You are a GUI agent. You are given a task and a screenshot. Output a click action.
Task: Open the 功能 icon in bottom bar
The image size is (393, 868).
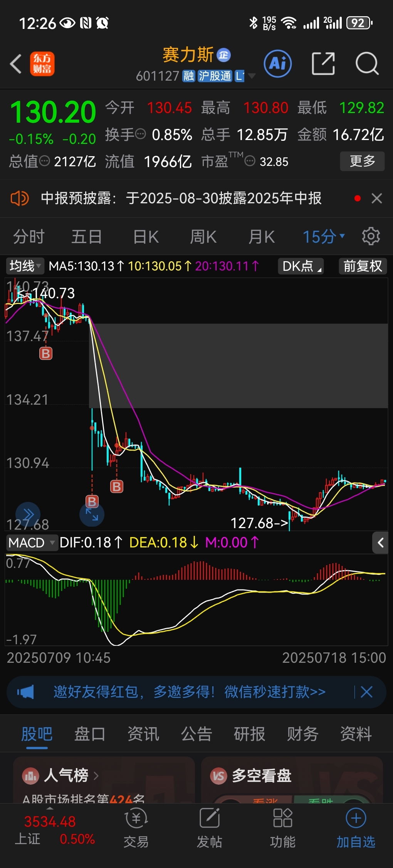pyautogui.click(x=282, y=818)
